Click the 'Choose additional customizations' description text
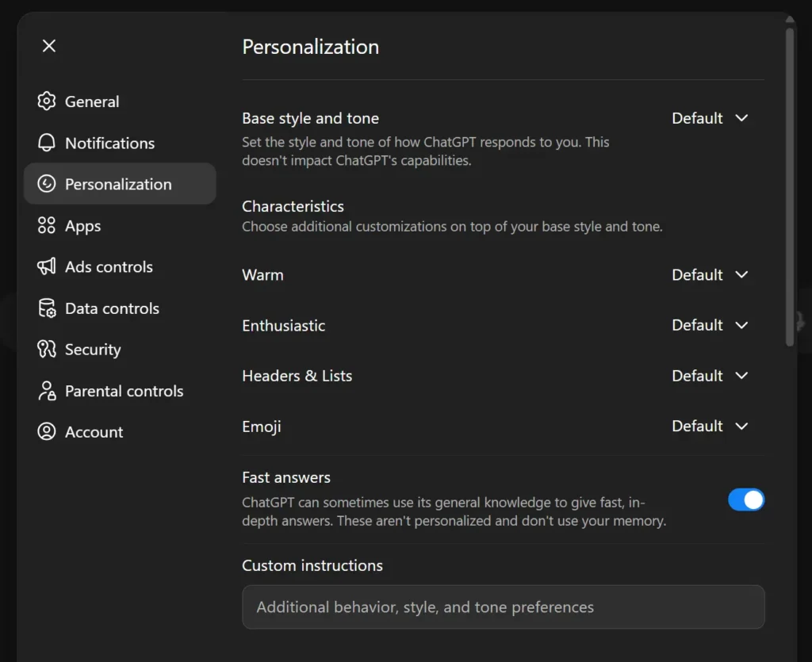 452,226
